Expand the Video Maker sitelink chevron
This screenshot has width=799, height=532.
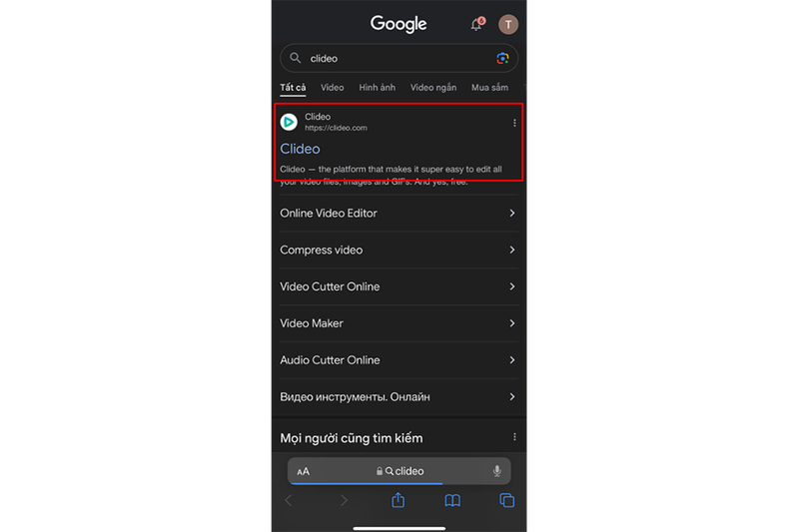512,323
